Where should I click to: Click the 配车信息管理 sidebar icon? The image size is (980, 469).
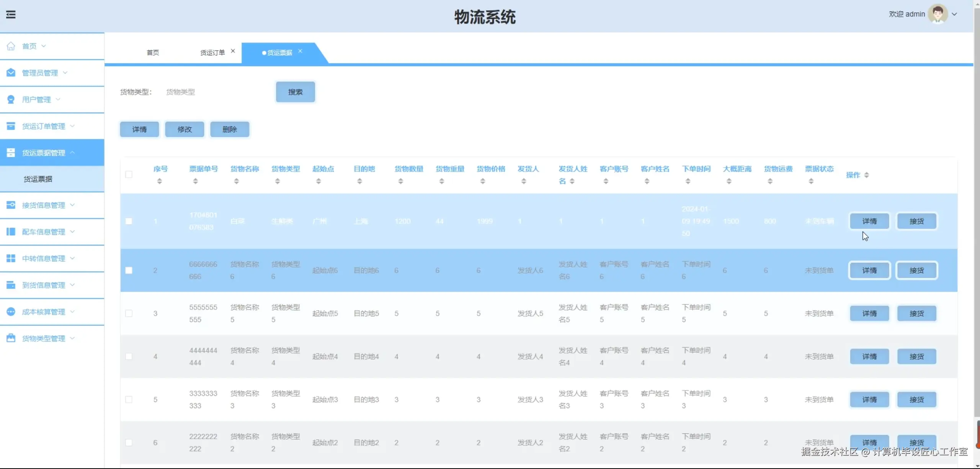tap(11, 232)
